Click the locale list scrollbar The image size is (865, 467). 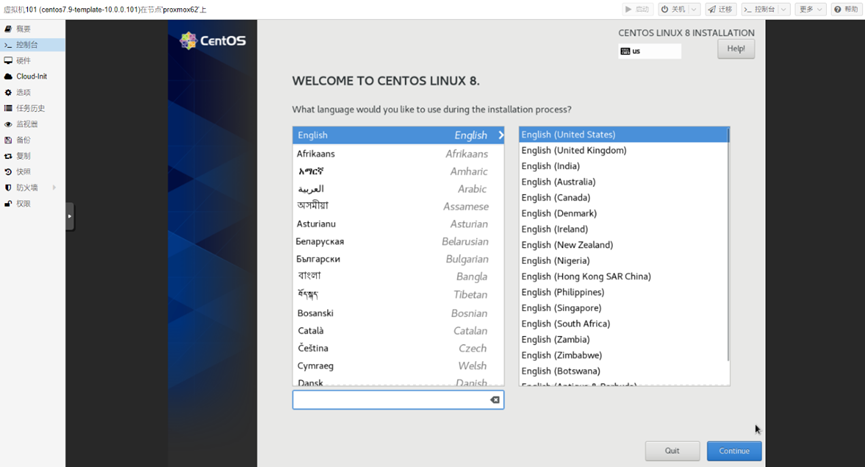point(729,245)
